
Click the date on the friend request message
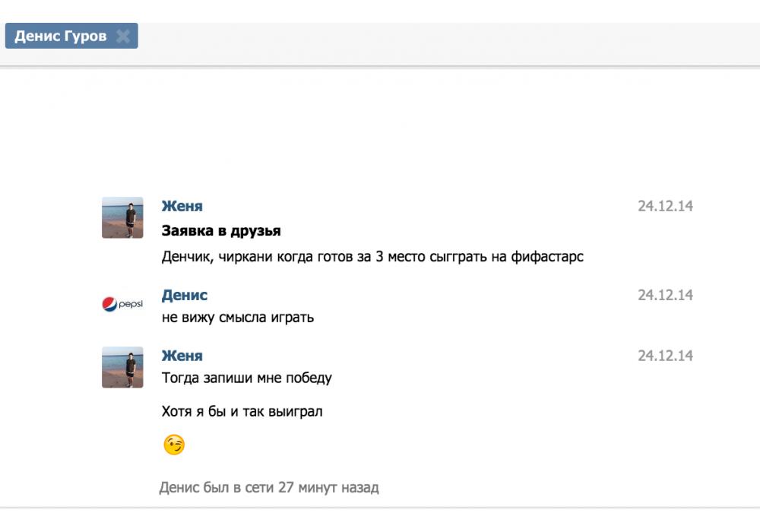[665, 206]
